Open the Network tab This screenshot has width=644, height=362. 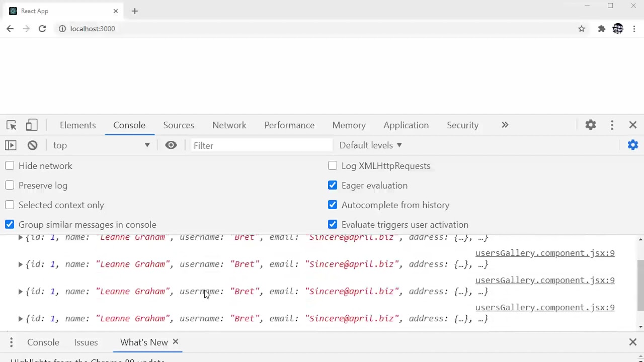229,125
